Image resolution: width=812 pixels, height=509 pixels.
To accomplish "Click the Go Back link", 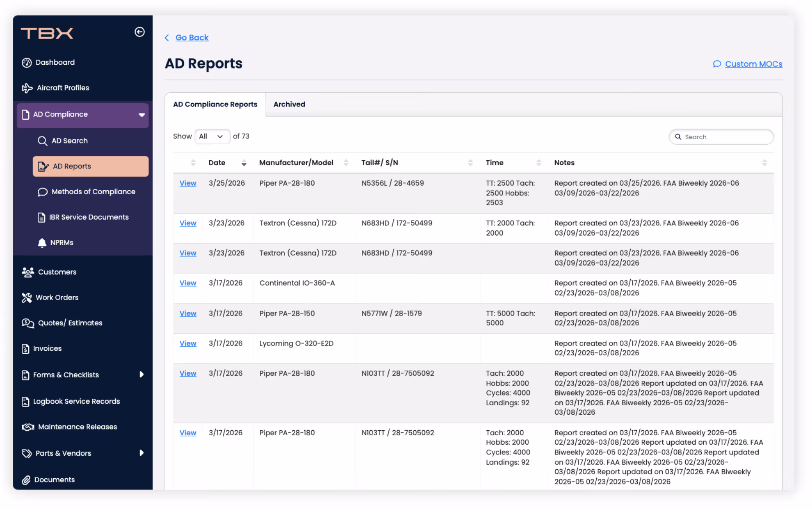I will (192, 38).
